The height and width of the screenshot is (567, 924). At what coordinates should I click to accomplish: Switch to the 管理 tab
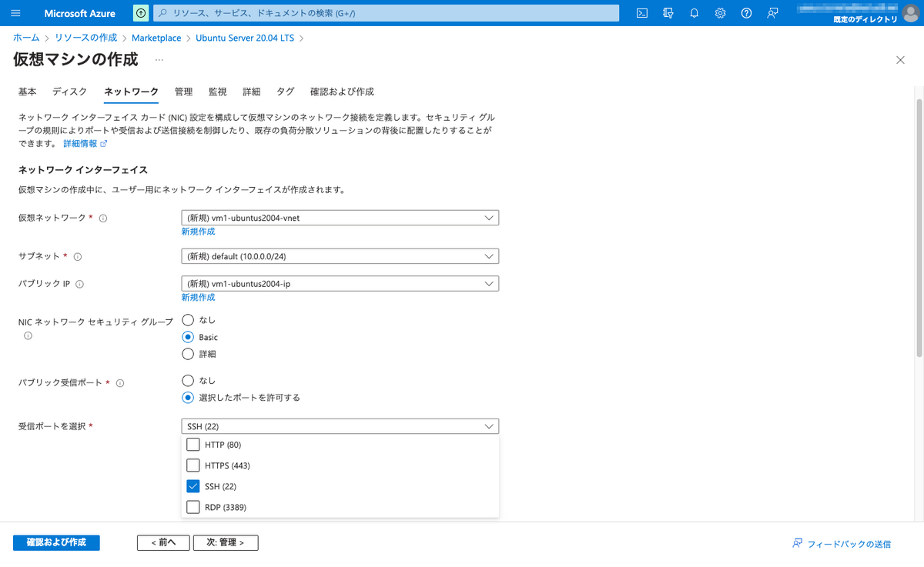[x=183, y=92]
